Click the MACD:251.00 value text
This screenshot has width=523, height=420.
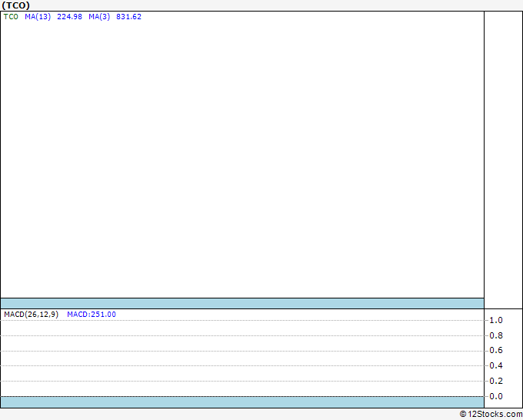coord(92,315)
